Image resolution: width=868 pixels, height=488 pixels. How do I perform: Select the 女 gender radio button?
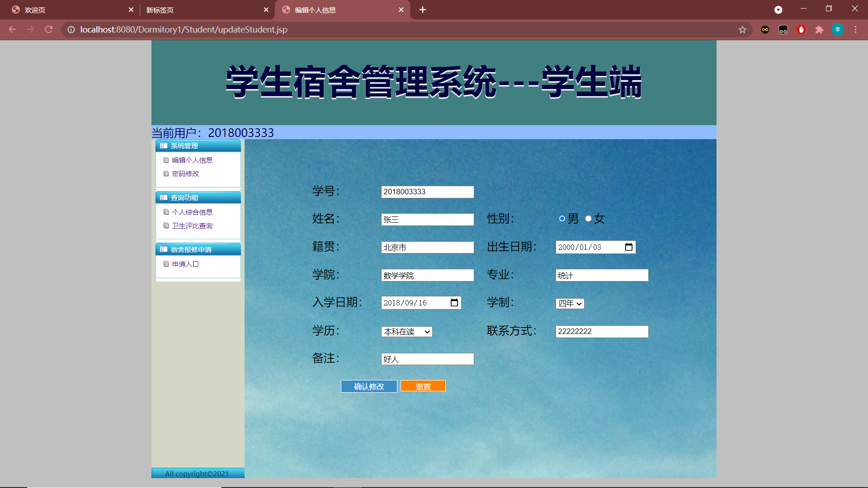coord(588,218)
